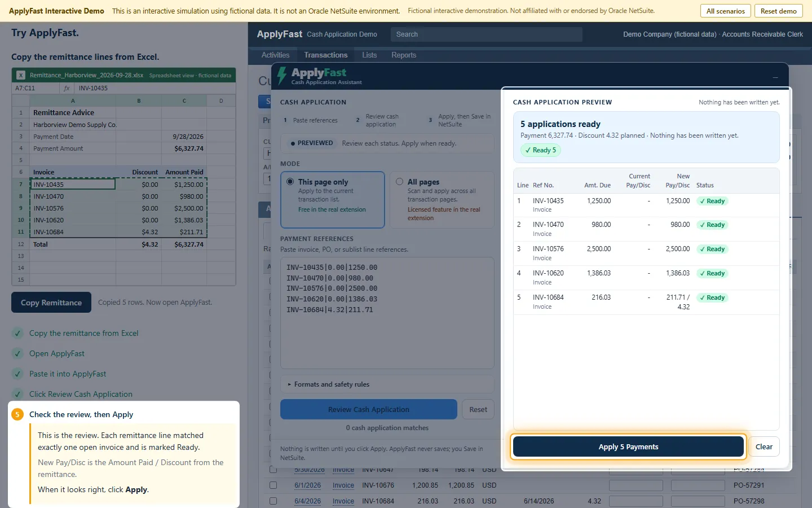Tick the checkbox for INV-10676 row
Screen dimensions: 812x508
[273, 485]
